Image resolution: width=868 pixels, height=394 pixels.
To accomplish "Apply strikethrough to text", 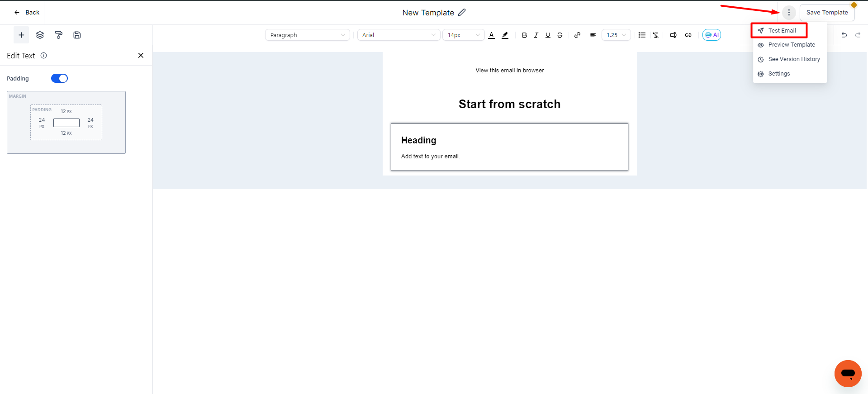I will [560, 35].
